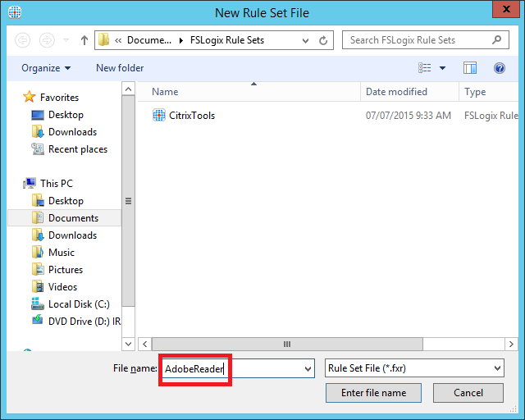Open the Organize menu

[x=46, y=68]
